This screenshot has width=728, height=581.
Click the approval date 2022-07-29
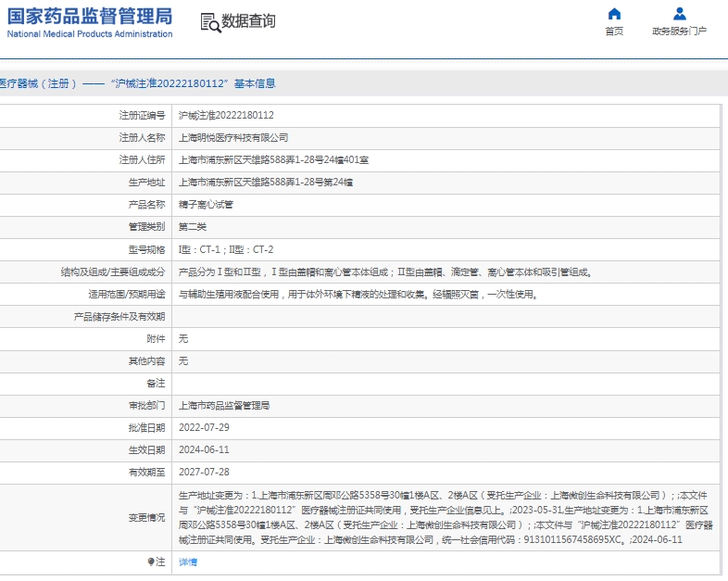(x=204, y=427)
